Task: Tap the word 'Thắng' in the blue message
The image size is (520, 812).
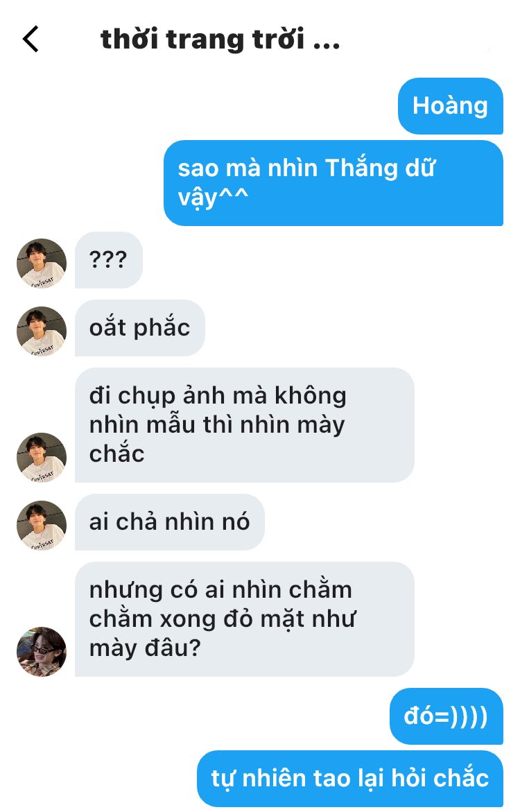Action: tap(361, 169)
